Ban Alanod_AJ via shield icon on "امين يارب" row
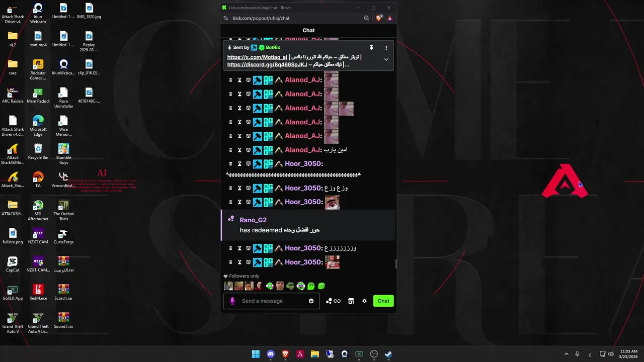The width and height of the screenshot is (644, 362). [x=248, y=150]
